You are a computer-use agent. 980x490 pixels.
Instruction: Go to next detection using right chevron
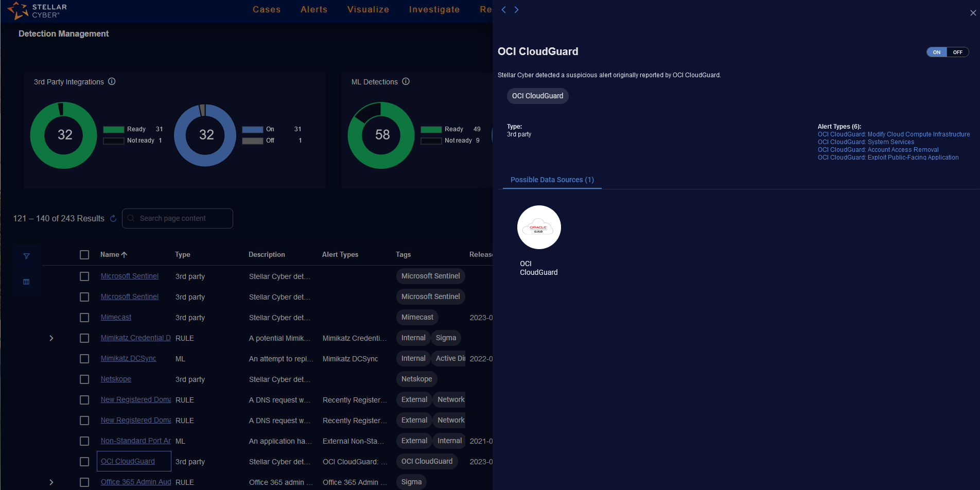(516, 10)
